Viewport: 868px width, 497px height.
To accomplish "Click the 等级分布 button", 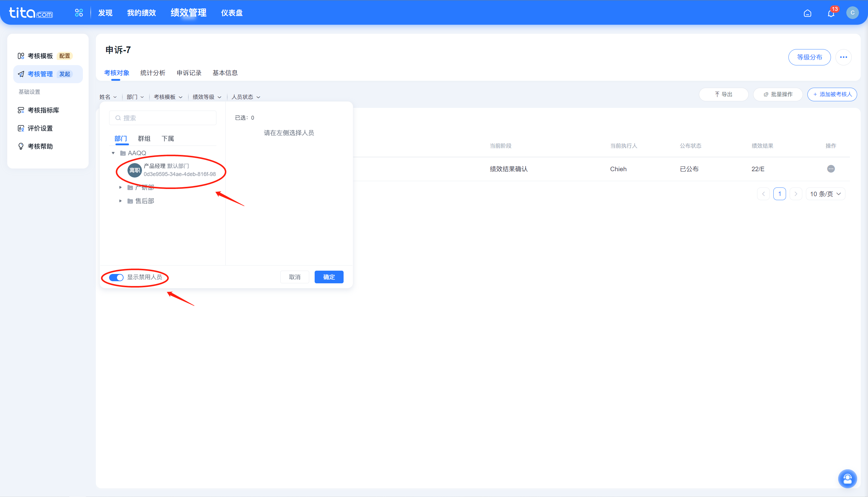I will [809, 57].
